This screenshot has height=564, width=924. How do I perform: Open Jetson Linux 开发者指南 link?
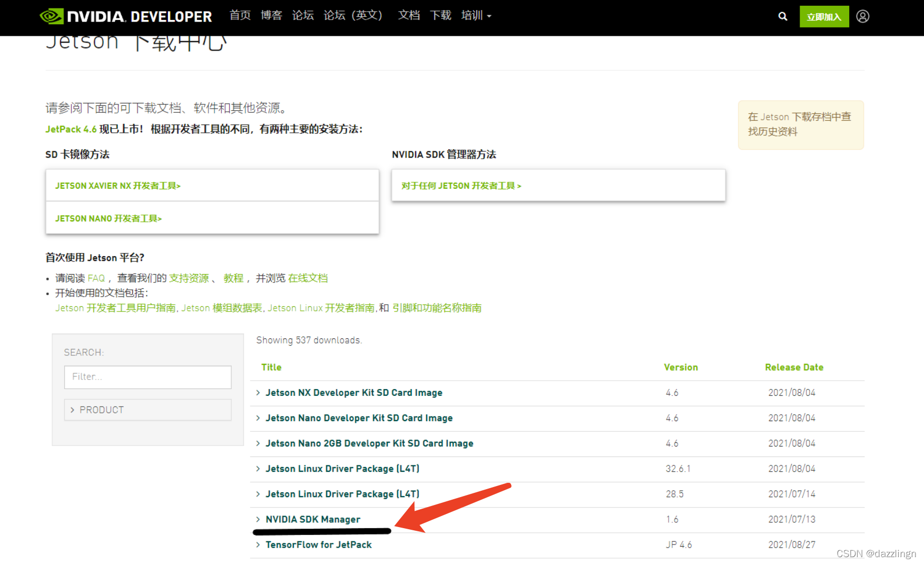(x=321, y=308)
